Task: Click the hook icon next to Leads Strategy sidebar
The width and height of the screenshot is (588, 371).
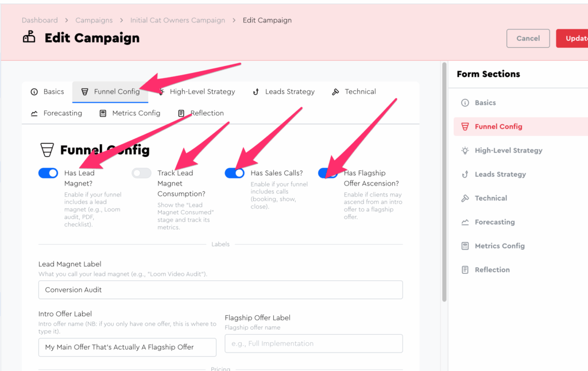Action: (x=465, y=175)
